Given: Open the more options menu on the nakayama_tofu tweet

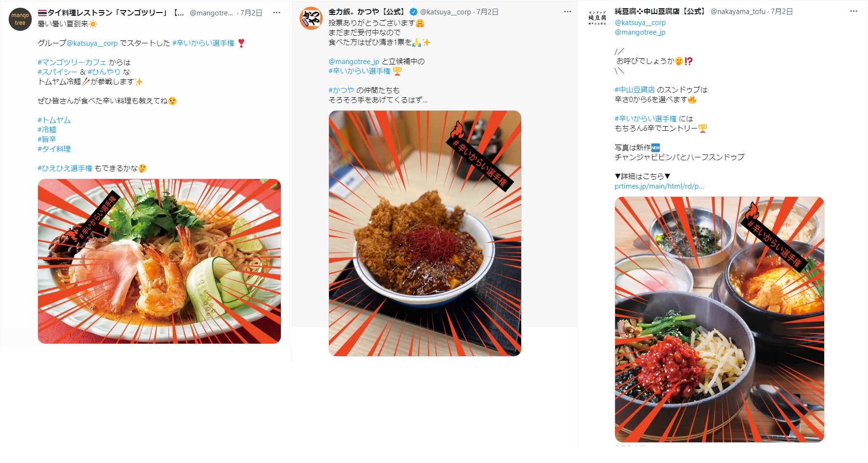Looking at the screenshot, I should [854, 11].
